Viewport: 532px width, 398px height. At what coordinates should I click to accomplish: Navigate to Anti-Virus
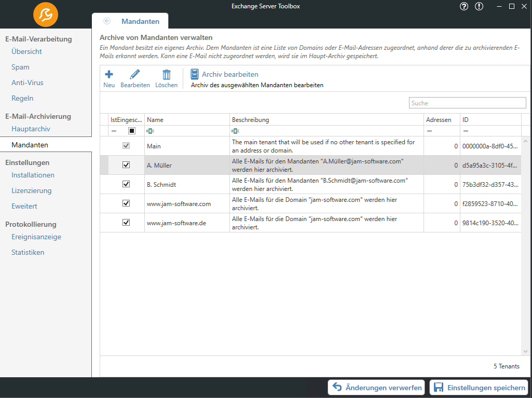click(x=28, y=83)
